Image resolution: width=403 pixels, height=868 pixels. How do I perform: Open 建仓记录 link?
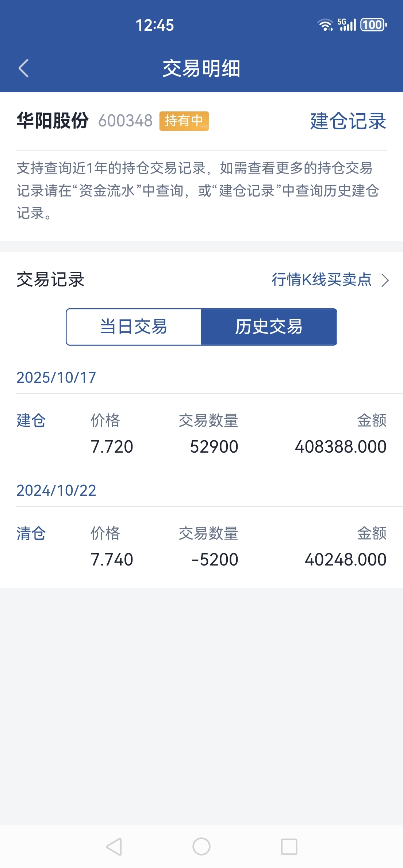point(348,121)
